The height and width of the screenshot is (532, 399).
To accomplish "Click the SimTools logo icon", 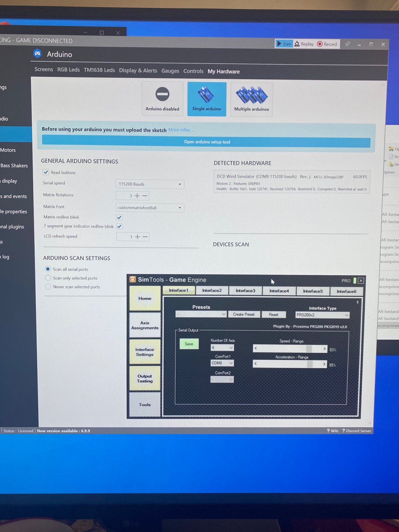I will point(133,279).
